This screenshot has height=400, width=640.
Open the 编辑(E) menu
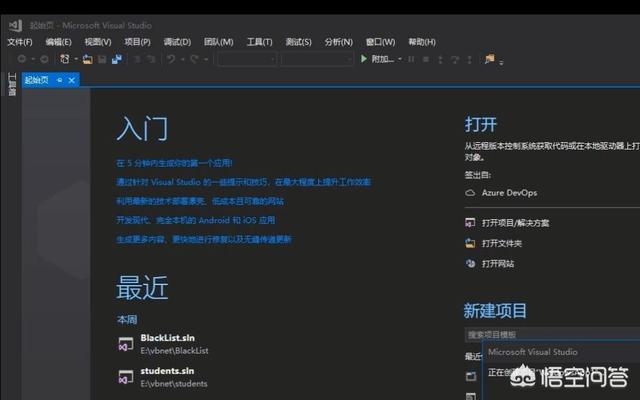pyautogui.click(x=58, y=42)
